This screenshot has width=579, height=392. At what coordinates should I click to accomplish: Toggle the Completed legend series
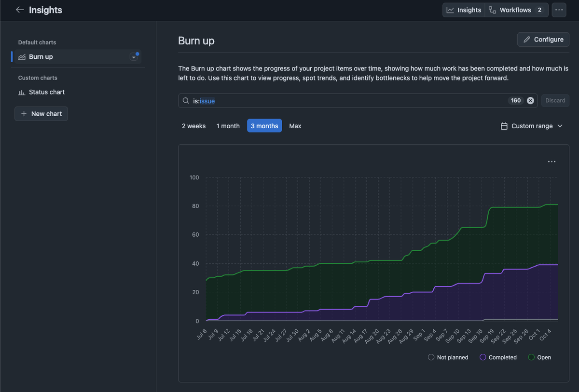coord(498,357)
